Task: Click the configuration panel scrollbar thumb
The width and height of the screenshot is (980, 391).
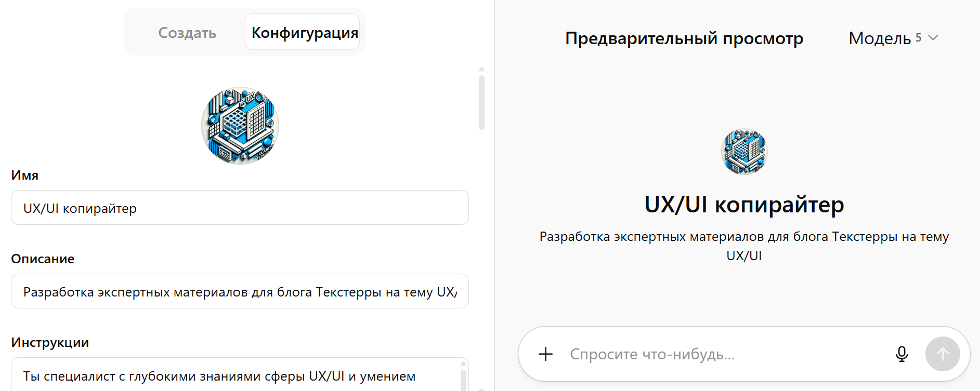Action: pyautogui.click(x=481, y=102)
